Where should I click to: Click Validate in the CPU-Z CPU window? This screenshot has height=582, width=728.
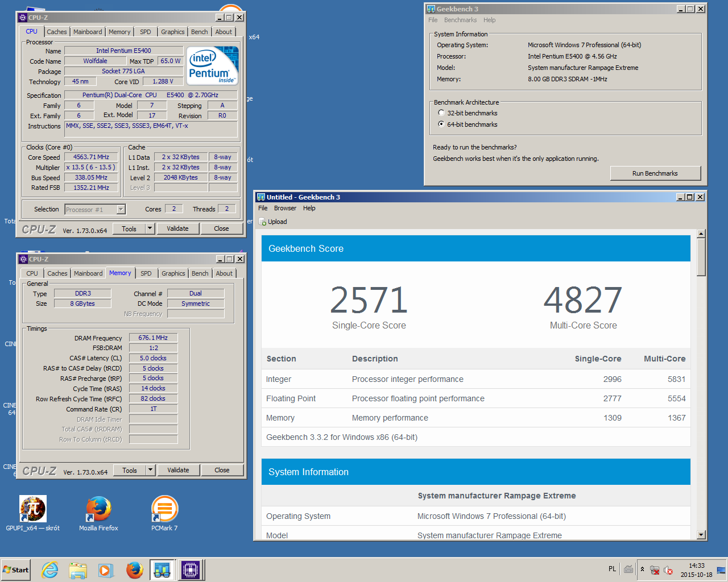click(177, 228)
